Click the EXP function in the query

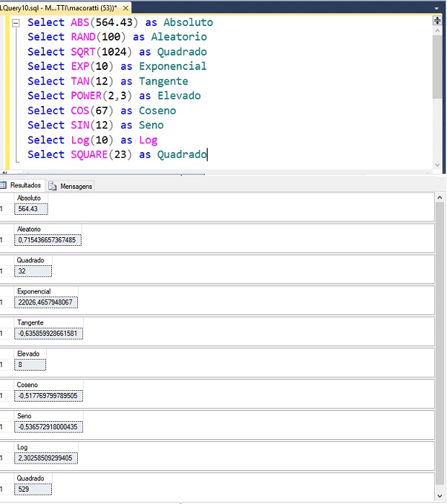point(80,66)
